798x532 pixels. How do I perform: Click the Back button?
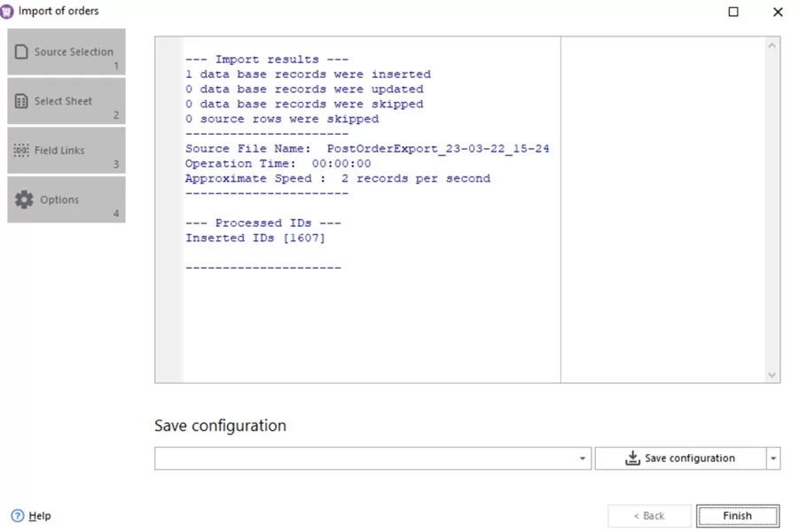coord(649,515)
